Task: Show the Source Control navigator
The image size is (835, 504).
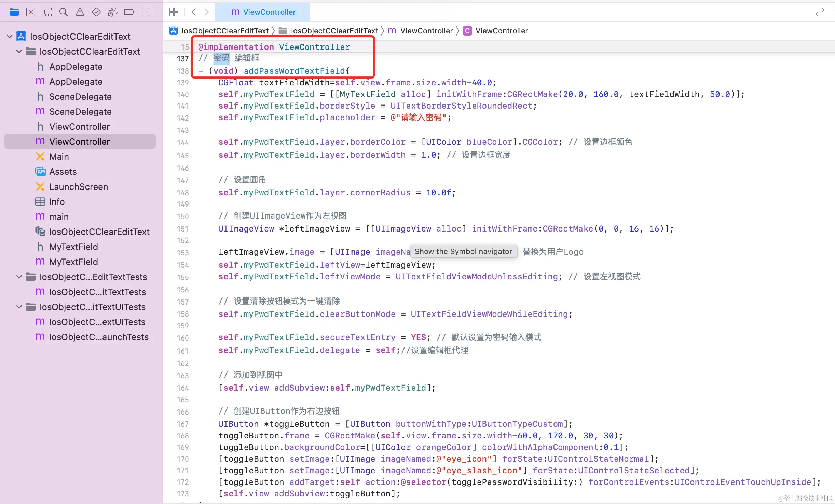Action: 31,12
